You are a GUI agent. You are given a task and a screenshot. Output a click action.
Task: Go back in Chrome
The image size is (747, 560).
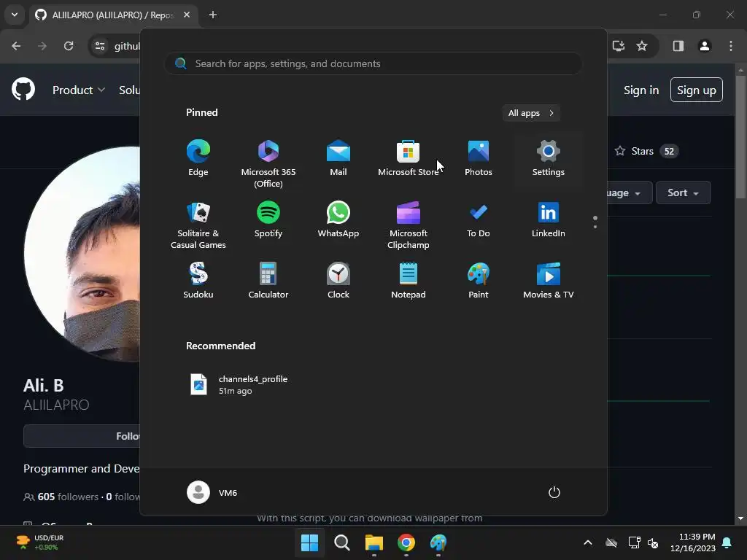(x=16, y=46)
